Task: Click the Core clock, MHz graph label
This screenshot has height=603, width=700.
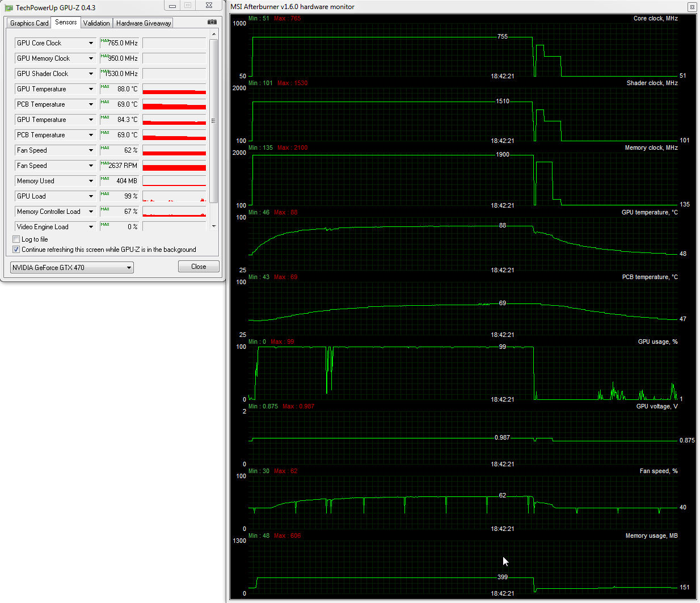Action: (x=656, y=18)
